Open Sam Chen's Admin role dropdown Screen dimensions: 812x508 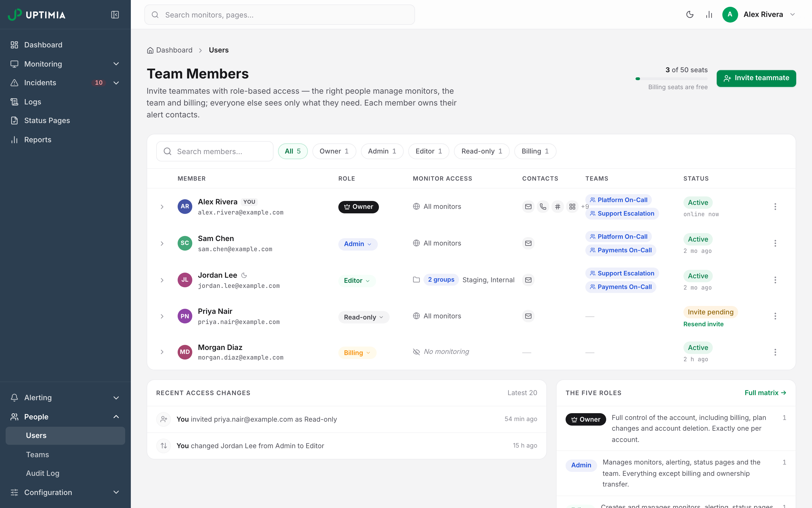(358, 244)
